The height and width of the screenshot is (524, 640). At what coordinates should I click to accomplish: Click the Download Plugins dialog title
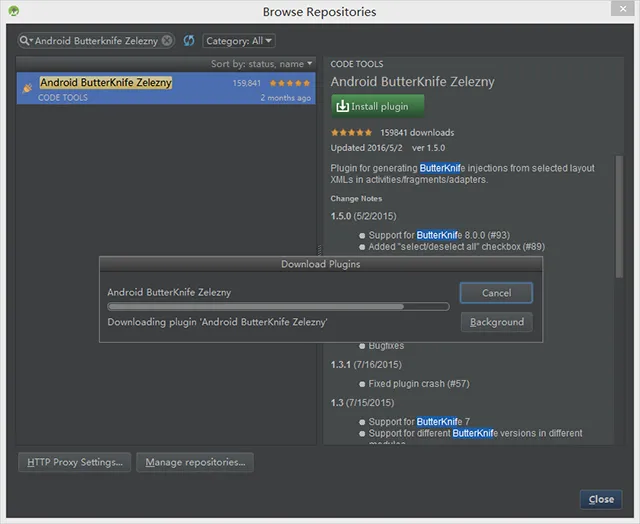tap(320, 264)
